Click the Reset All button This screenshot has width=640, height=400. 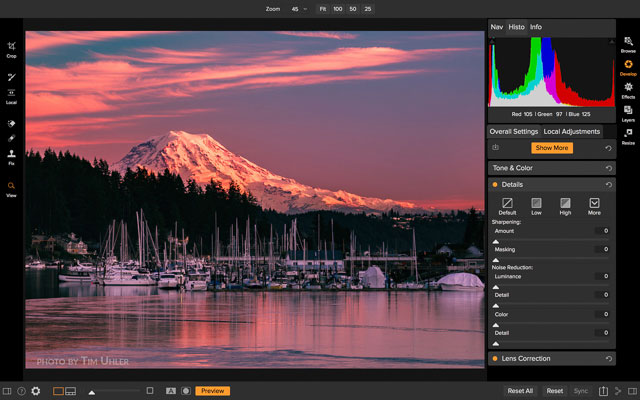point(520,391)
